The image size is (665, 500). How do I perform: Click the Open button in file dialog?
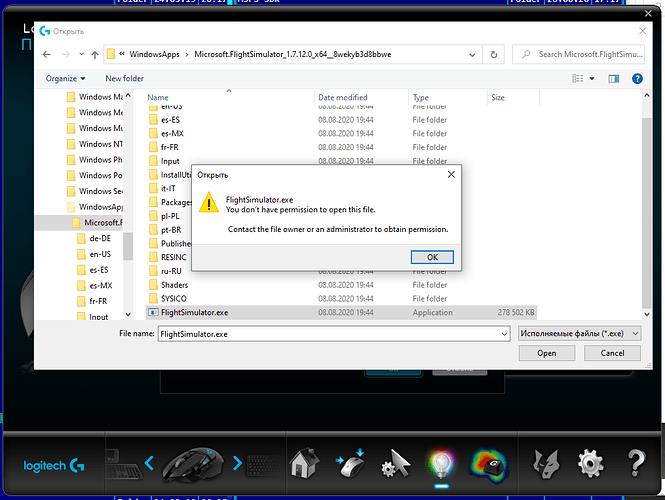(x=547, y=353)
